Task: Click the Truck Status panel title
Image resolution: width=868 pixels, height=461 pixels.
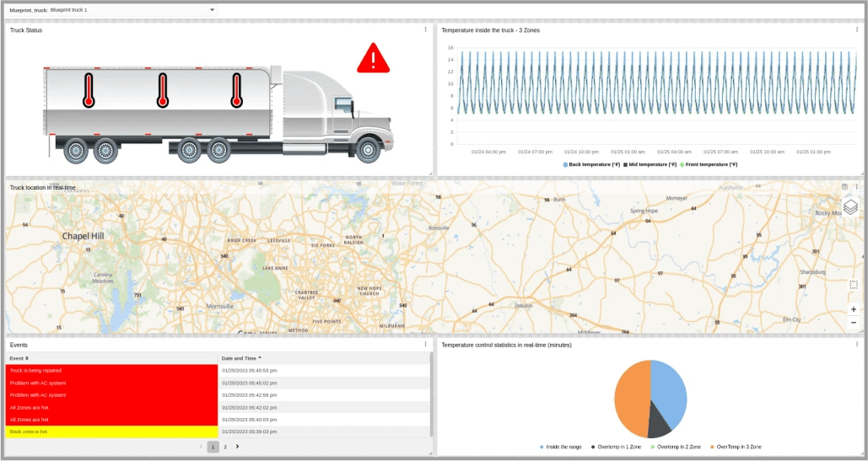Action: pos(26,30)
